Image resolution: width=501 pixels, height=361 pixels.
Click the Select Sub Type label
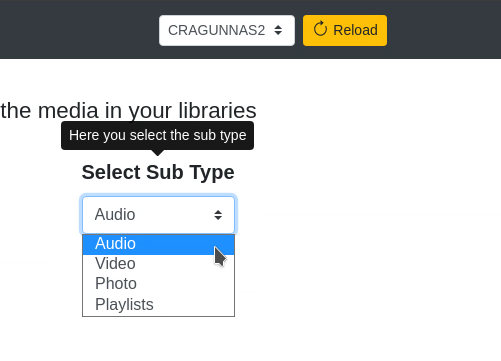[x=158, y=172]
